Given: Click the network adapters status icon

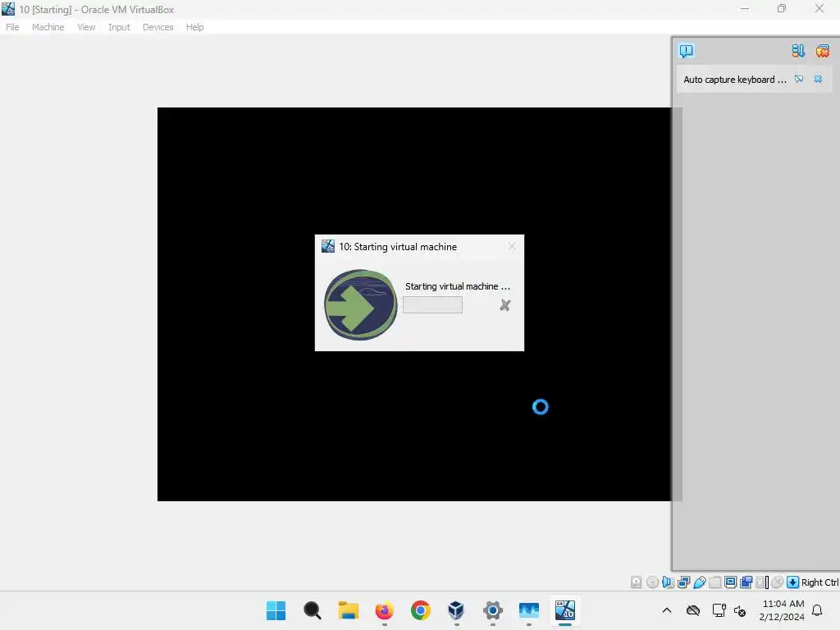Looking at the screenshot, I should [683, 582].
